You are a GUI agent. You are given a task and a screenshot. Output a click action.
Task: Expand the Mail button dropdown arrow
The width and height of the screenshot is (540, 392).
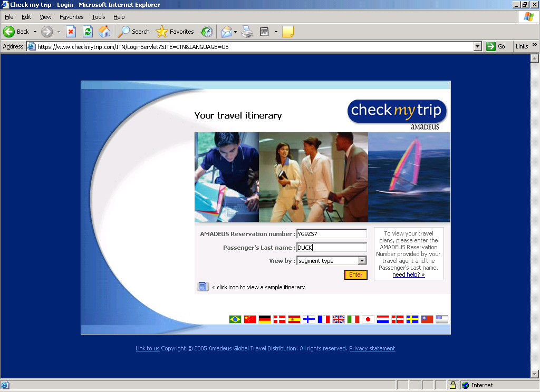click(x=236, y=32)
